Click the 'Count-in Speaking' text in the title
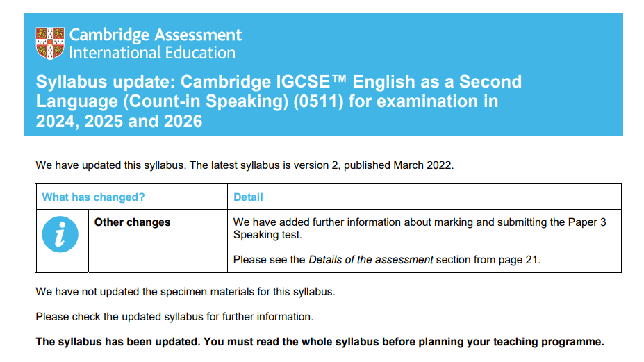Viewport: 644px width, 362px height. tap(206, 101)
